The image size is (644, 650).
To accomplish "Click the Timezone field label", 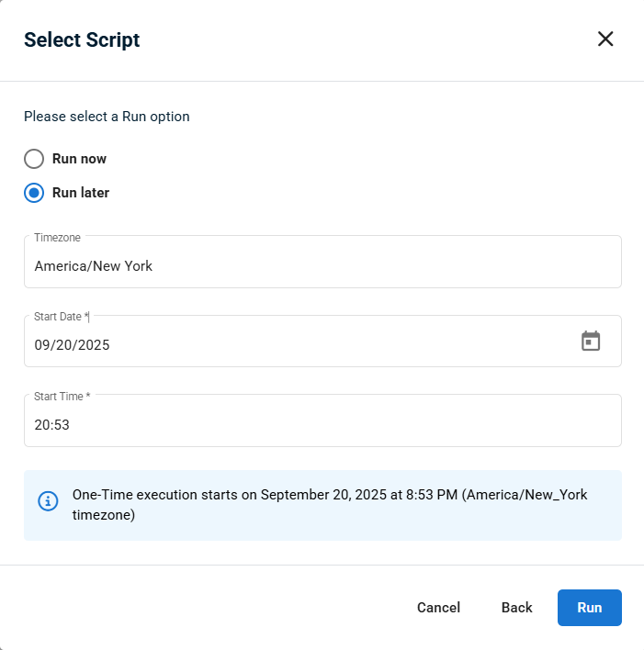I will click(57, 238).
